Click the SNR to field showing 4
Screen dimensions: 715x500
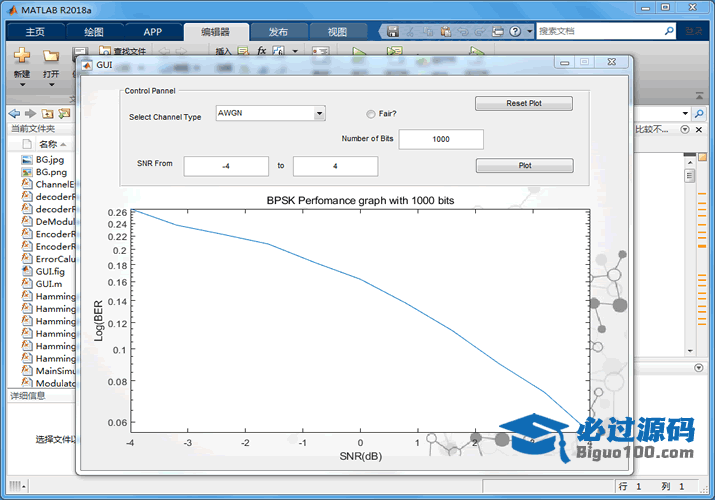click(x=335, y=166)
